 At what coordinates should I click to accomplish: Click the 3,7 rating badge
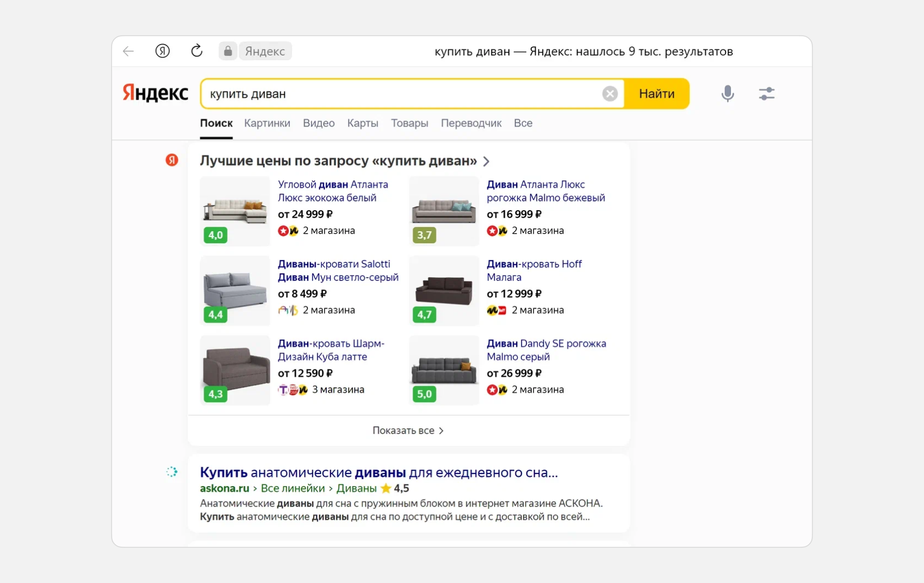pyautogui.click(x=425, y=235)
